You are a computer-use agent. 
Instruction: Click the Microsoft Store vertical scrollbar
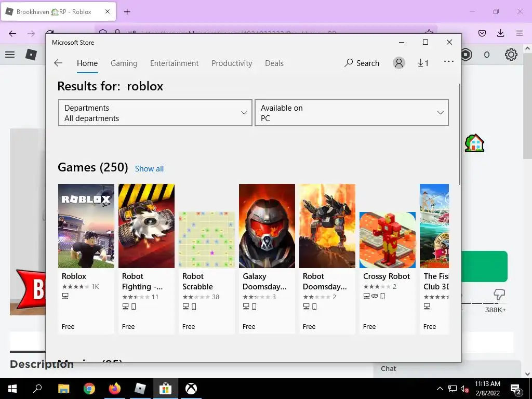click(x=460, y=134)
